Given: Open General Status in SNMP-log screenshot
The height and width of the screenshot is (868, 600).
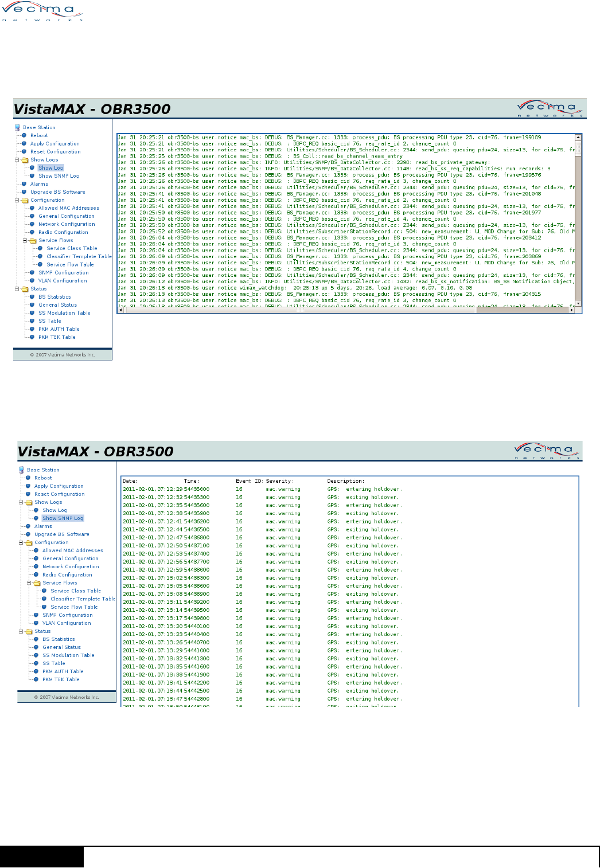Looking at the screenshot, I should click(x=61, y=647).
